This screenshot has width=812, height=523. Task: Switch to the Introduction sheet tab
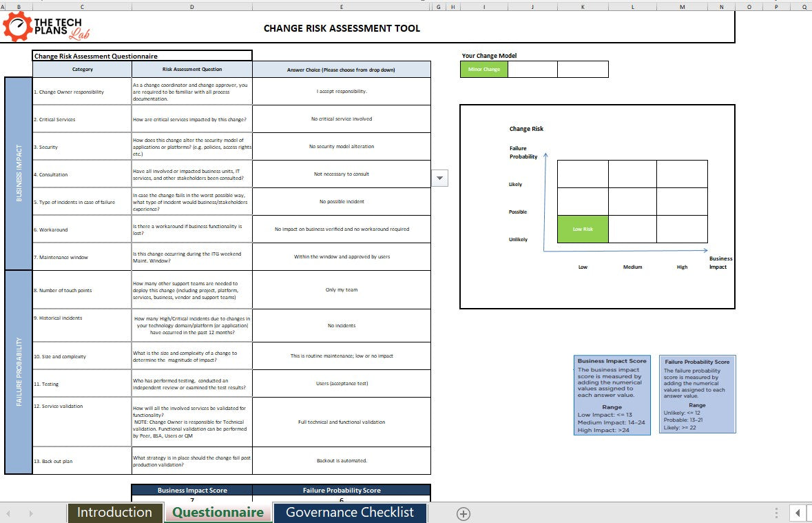tap(114, 513)
